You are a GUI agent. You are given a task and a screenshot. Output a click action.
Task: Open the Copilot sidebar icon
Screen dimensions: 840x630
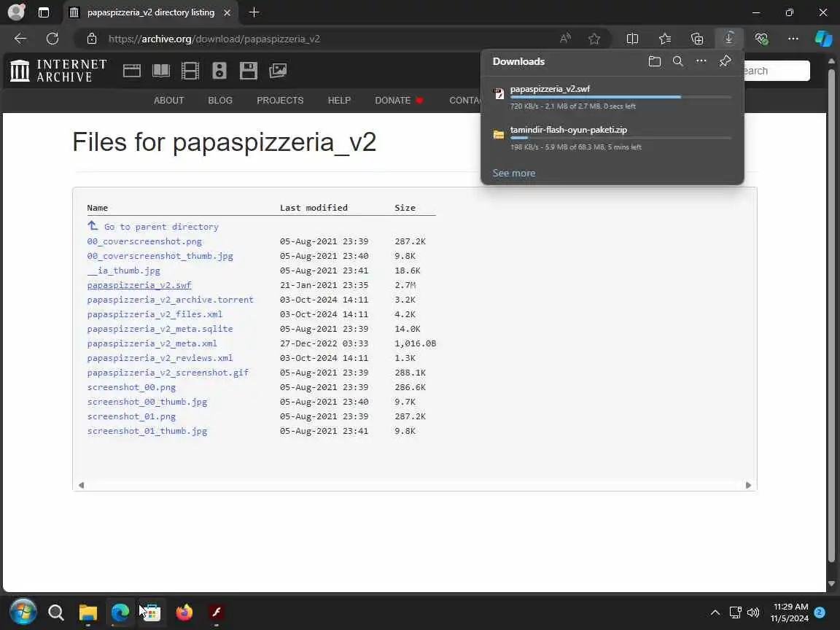click(x=824, y=39)
